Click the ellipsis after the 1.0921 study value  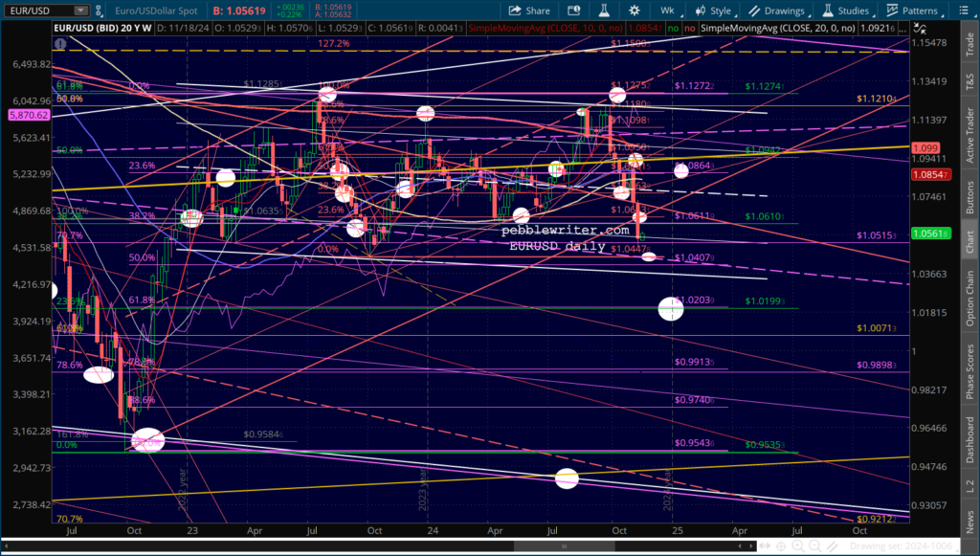[x=902, y=28]
